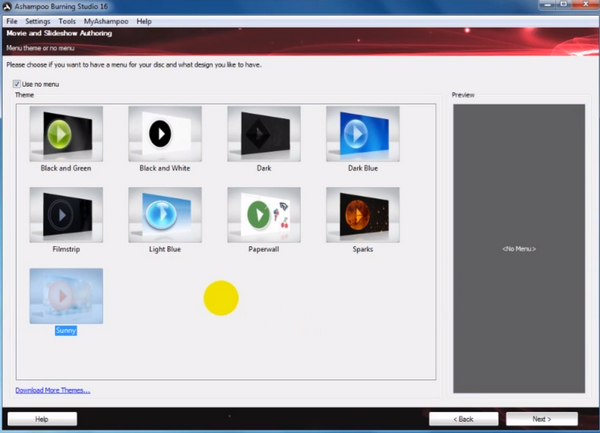Choose the Filmstrip theme icon

tap(65, 213)
